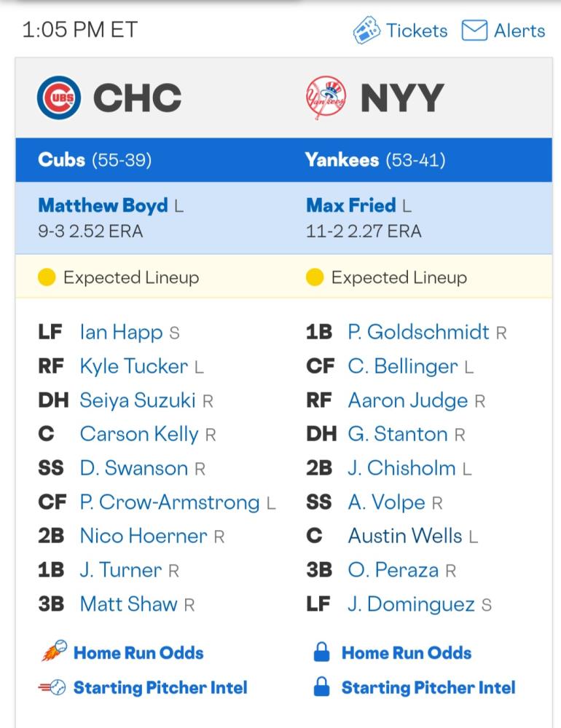Open Seiya Suzuki player page
The width and height of the screenshot is (561, 728).
(x=138, y=400)
